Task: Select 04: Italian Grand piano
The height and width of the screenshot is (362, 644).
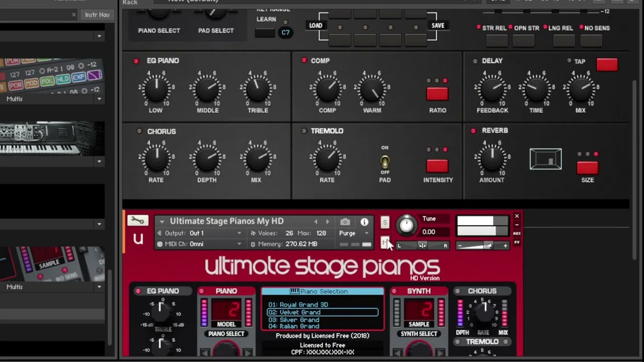Action: (x=293, y=326)
